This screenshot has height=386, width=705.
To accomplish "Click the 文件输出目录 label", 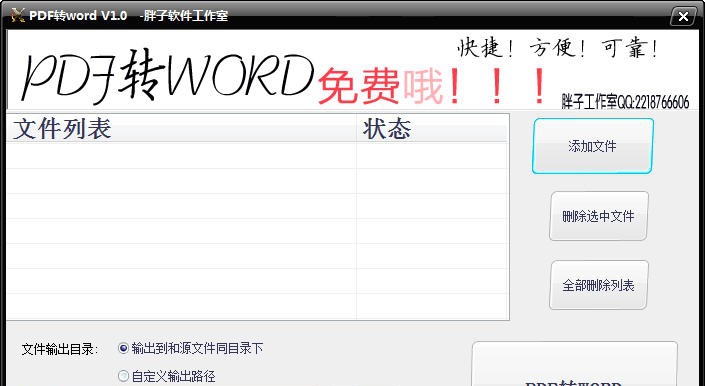I will point(60,349).
